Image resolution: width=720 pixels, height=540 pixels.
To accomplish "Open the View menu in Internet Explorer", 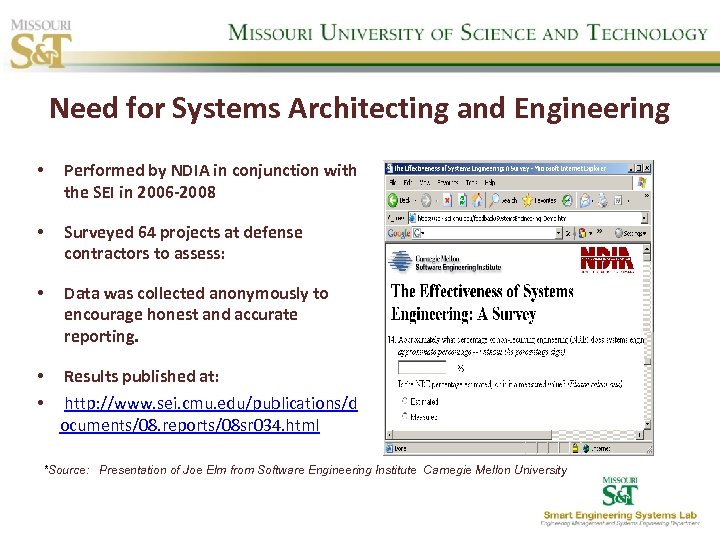I will [424, 183].
